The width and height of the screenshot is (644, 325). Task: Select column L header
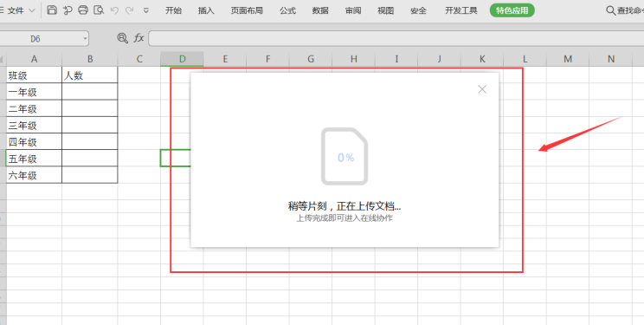coord(525,59)
